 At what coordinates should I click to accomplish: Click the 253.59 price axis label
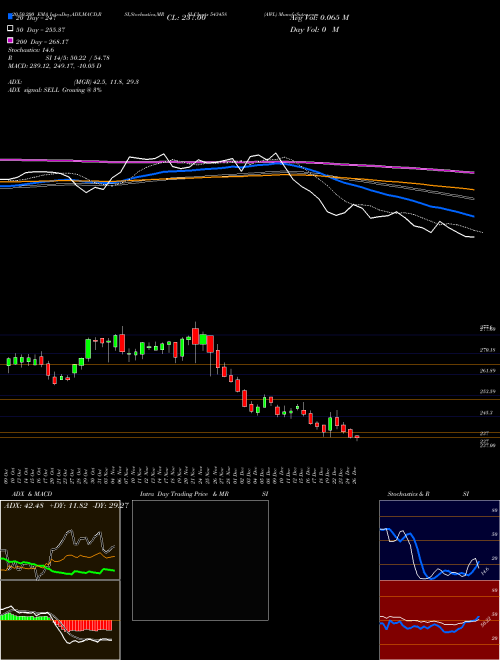487,392
